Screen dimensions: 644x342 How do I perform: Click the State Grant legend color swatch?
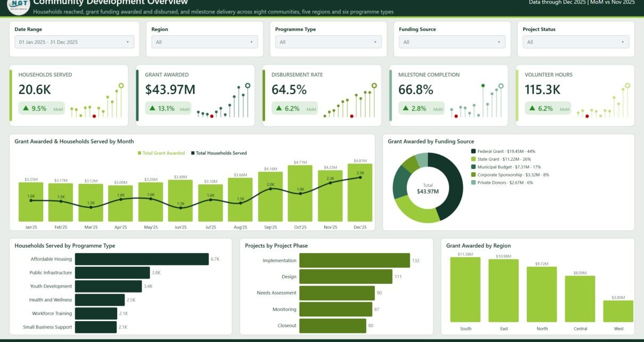click(474, 159)
